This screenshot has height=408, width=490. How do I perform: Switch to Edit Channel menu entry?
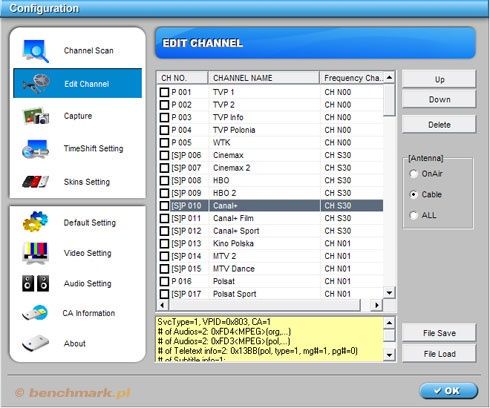[77, 83]
